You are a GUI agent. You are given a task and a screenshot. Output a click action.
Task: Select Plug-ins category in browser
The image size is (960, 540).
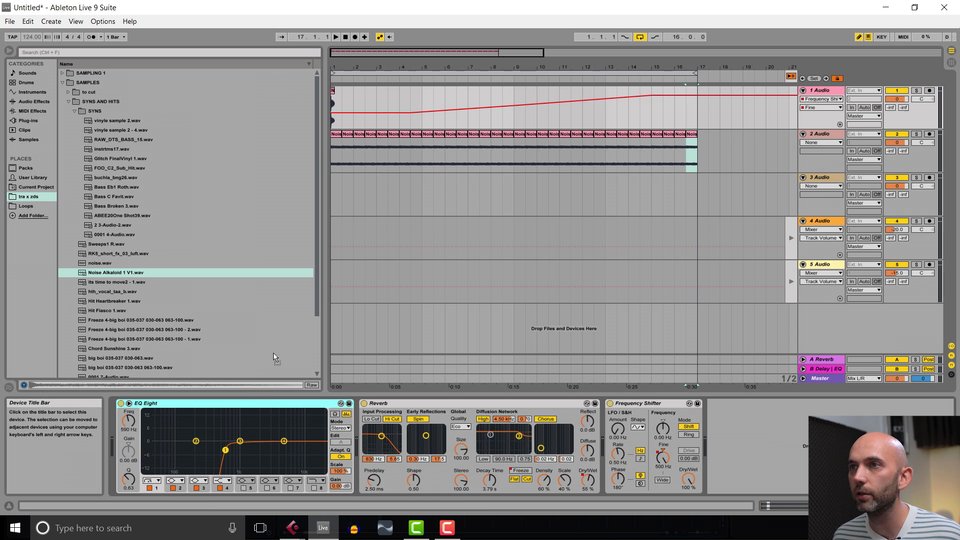tap(28, 121)
